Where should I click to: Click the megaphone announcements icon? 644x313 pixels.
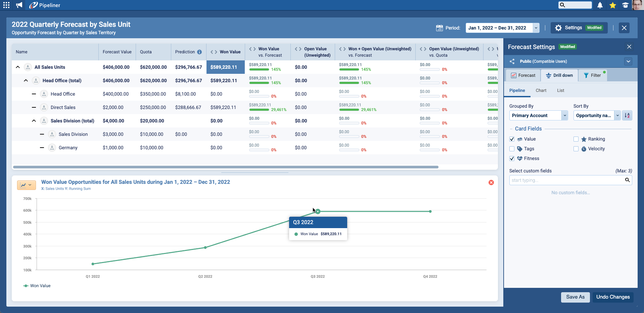(19, 5)
